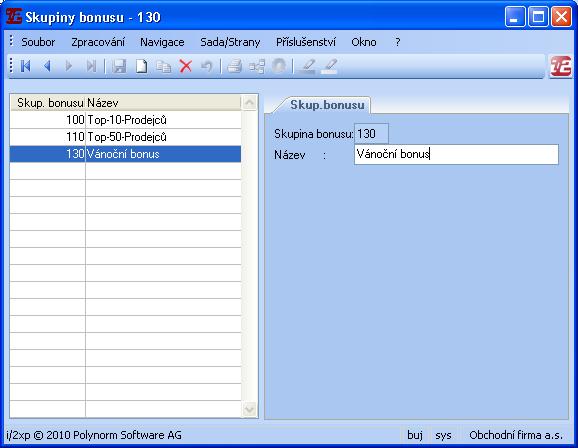Go to previous record arrow
The height and width of the screenshot is (448, 578).
tap(47, 66)
